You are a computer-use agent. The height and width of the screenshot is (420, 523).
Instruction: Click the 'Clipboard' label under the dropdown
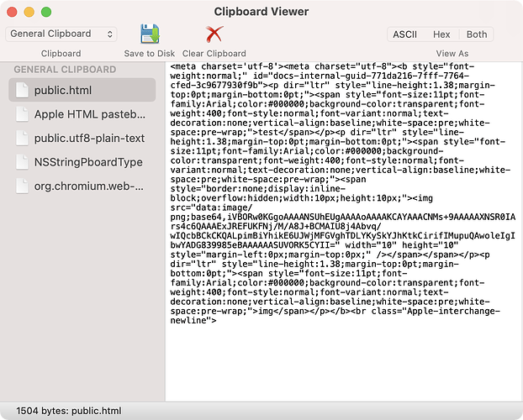(x=61, y=53)
